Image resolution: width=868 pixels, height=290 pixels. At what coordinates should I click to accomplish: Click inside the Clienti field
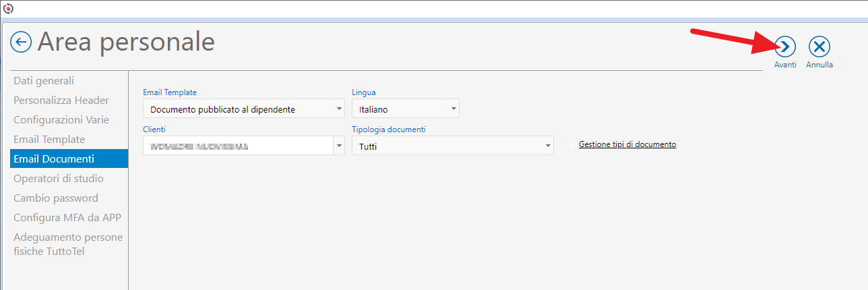pos(238,146)
